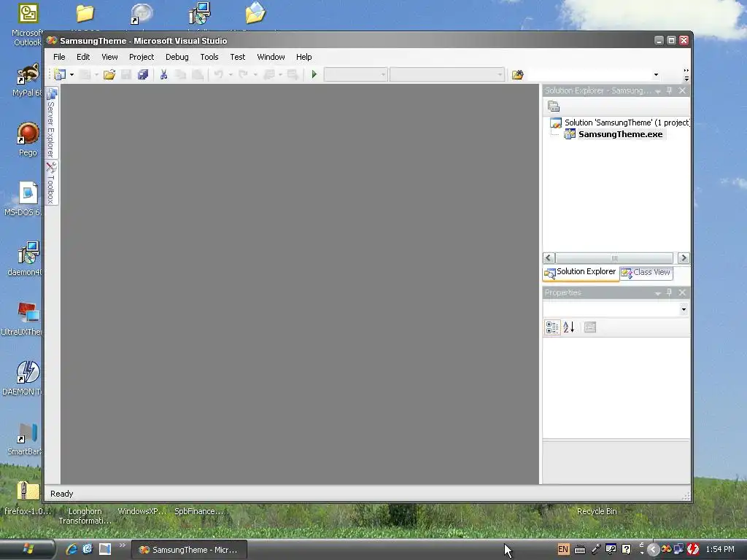Toggle Categorized view in Properties

point(553,327)
